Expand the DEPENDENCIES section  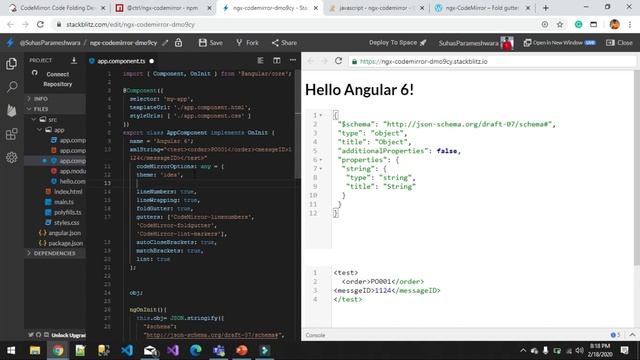[x=55, y=253]
